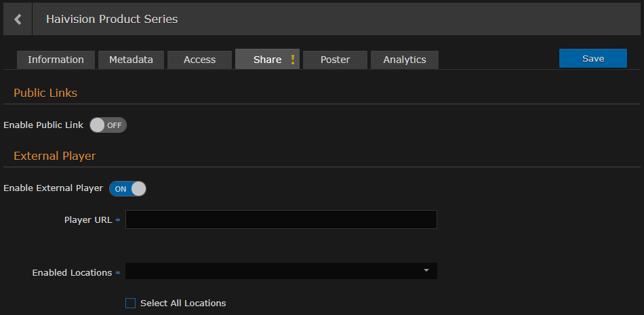This screenshot has height=315, width=644.
Task: View the Analytics tab
Action: coord(405,60)
